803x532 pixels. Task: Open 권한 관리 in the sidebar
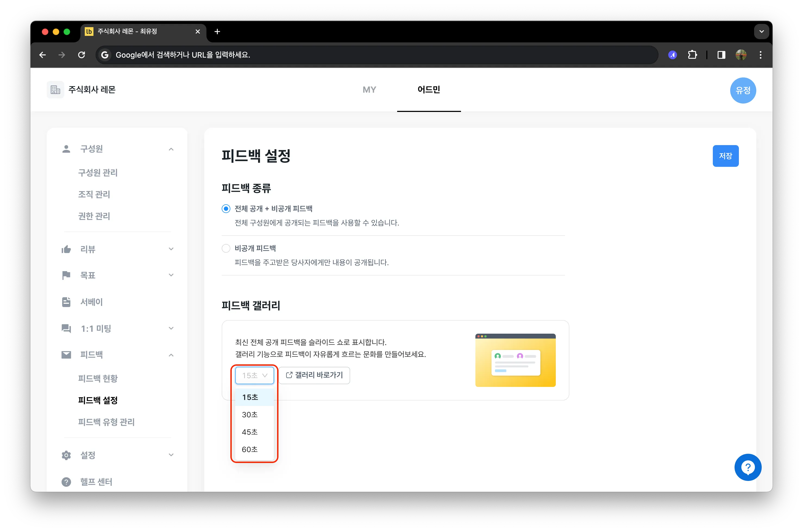[x=94, y=216]
